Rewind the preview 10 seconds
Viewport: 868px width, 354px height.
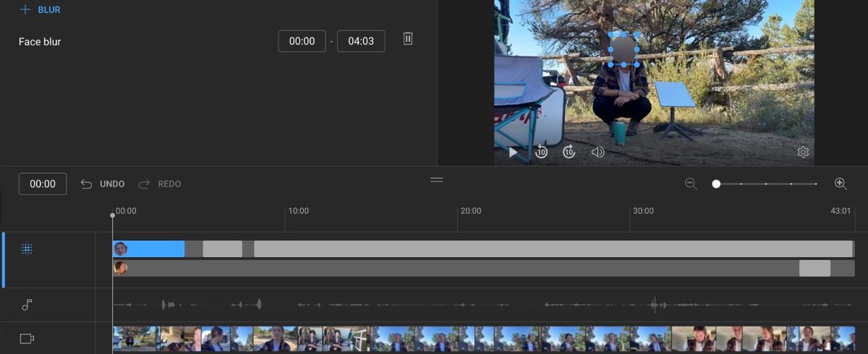[x=541, y=152]
